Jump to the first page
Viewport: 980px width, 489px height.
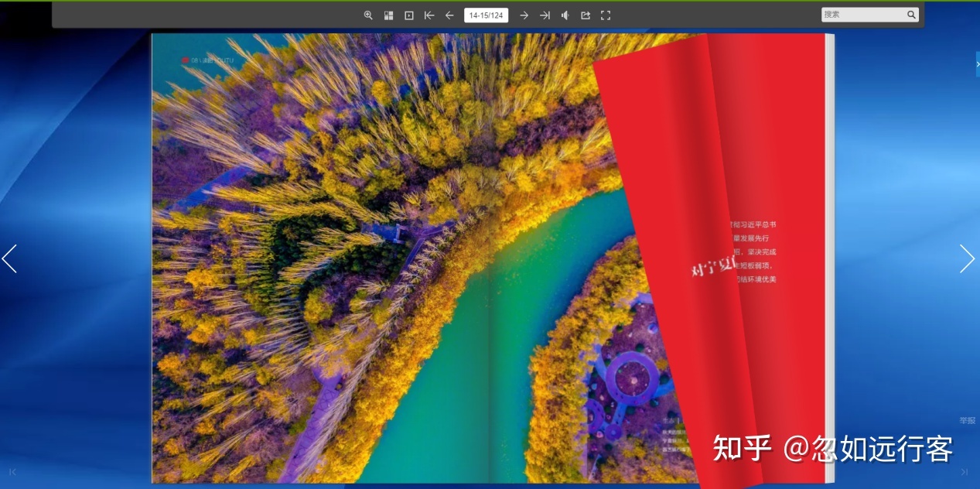(429, 15)
